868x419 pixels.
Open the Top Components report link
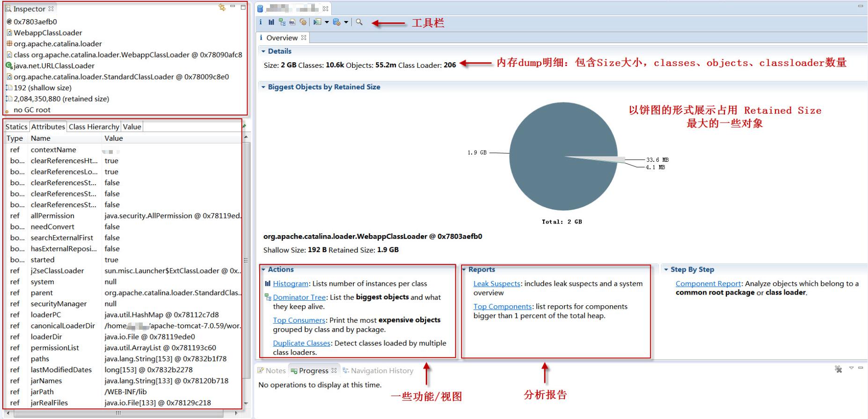coord(503,306)
